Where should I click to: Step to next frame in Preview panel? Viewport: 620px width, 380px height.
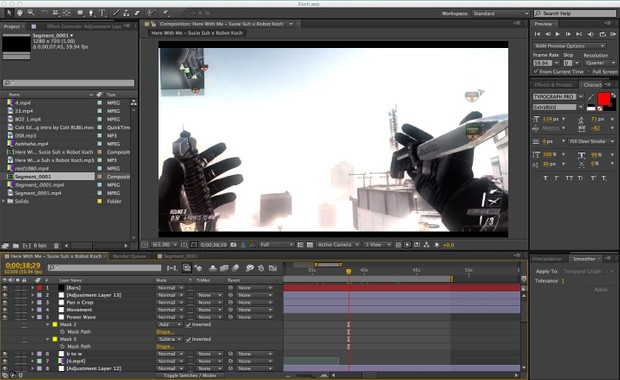tap(568, 34)
